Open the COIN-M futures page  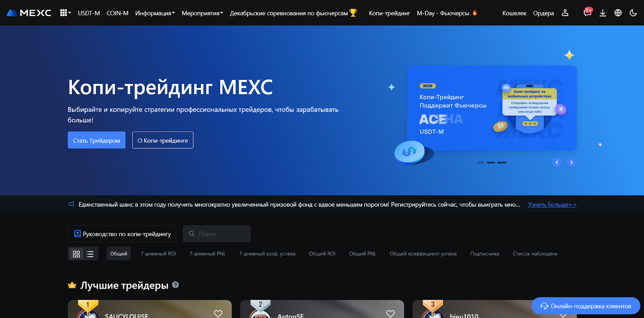[x=118, y=13]
